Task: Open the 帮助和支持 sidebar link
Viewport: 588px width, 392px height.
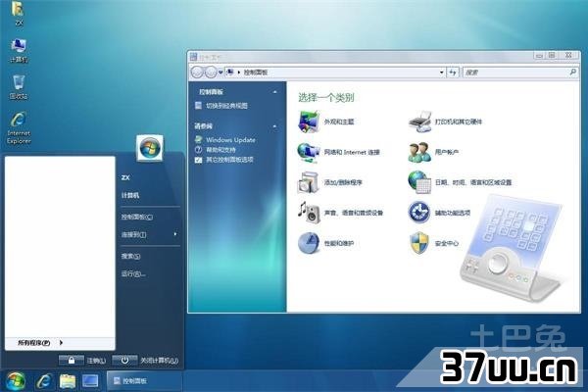Action: coord(220,150)
